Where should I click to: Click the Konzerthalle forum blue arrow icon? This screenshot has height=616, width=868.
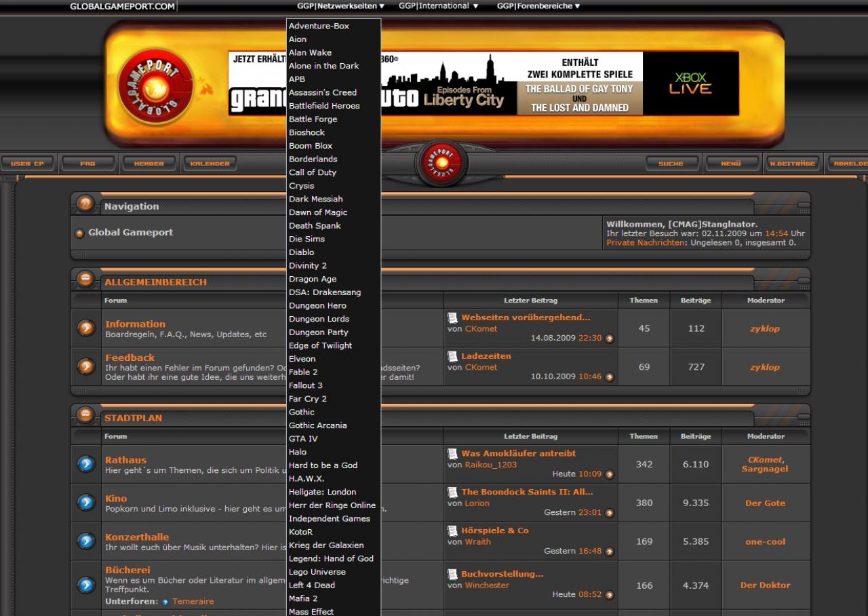point(86,541)
